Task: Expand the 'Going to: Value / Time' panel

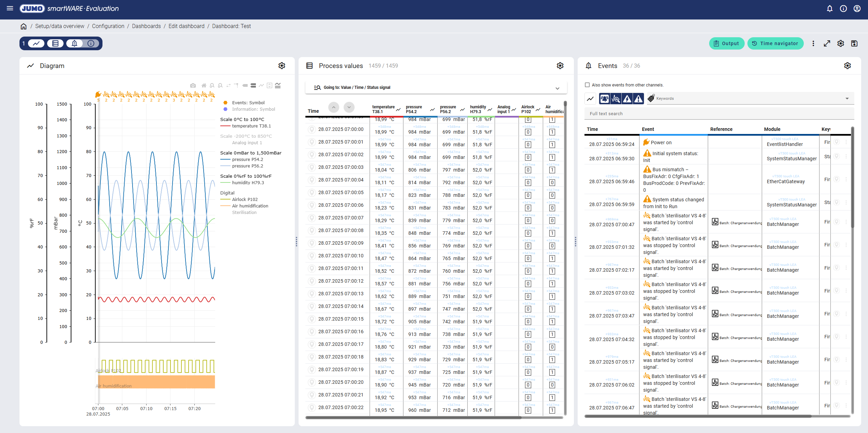Action: 557,88
